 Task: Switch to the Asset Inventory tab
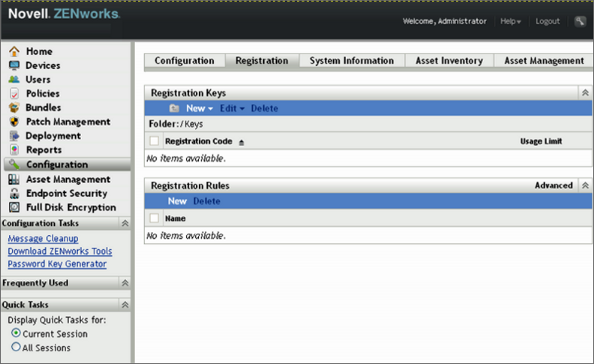(x=449, y=61)
